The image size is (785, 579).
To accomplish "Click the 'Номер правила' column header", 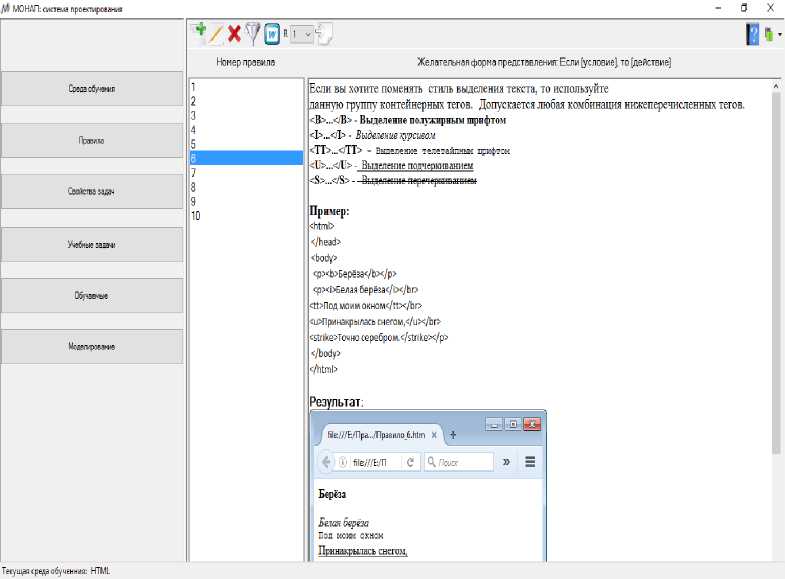I will pos(245,62).
